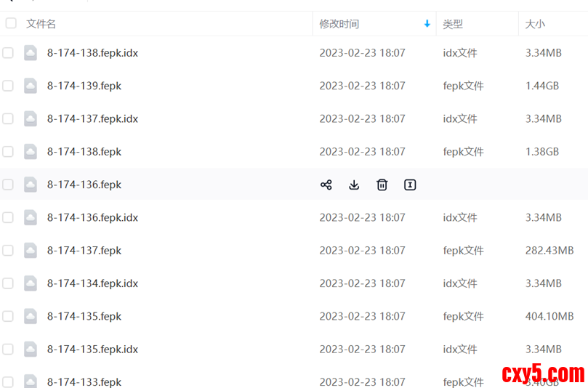Click file icon beside 8-174-135.fepk.idx
This screenshot has height=388, width=588.
click(31, 349)
